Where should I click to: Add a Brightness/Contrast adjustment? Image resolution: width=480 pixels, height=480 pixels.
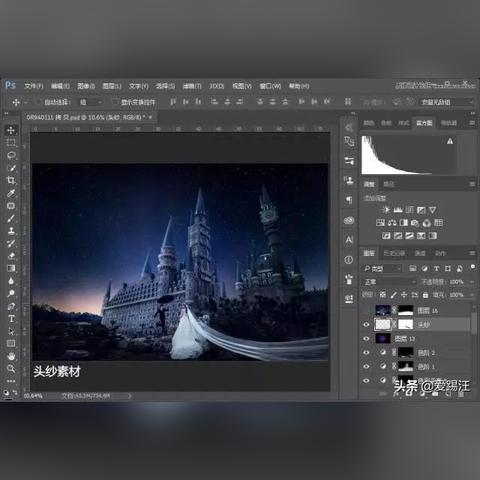click(386, 210)
